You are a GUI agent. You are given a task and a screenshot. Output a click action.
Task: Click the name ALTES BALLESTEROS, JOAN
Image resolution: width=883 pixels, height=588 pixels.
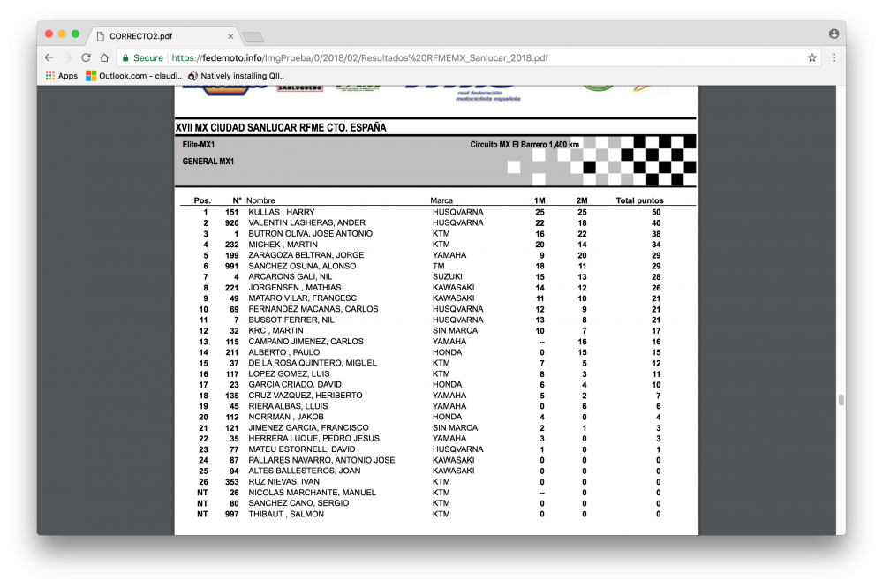(x=304, y=471)
